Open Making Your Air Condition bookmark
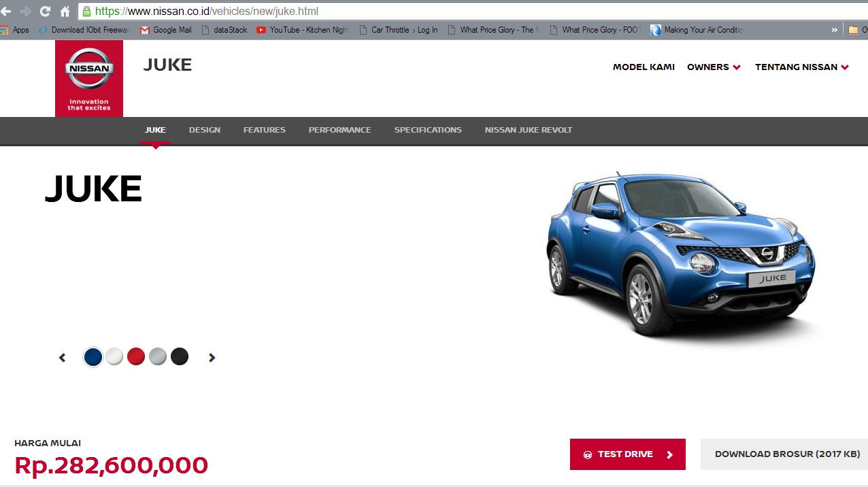Screen dimensions: 868x487 (697, 30)
